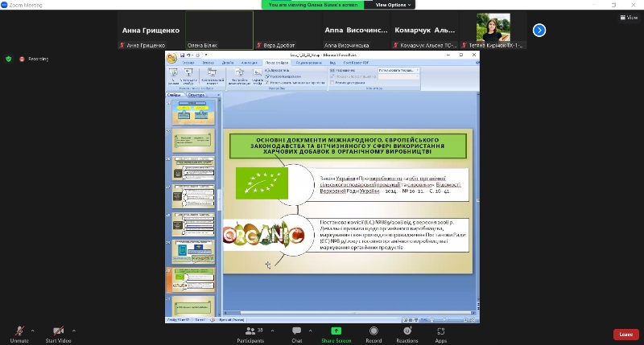Expand audio options arrow beside Unmute

pyautogui.click(x=33, y=330)
